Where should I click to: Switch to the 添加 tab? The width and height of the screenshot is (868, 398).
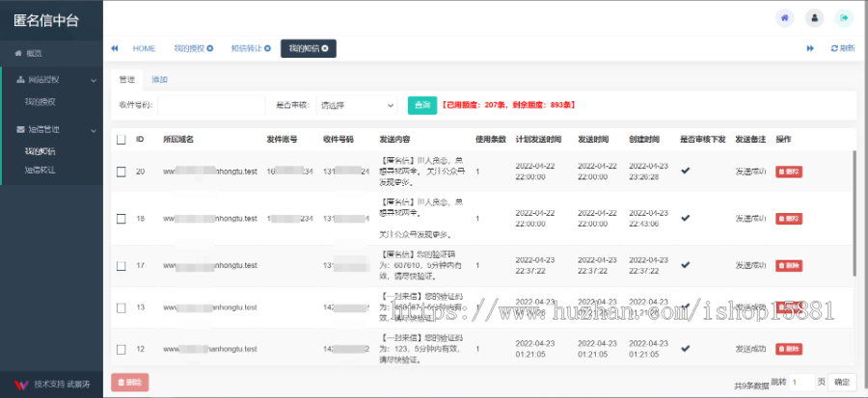click(x=159, y=78)
